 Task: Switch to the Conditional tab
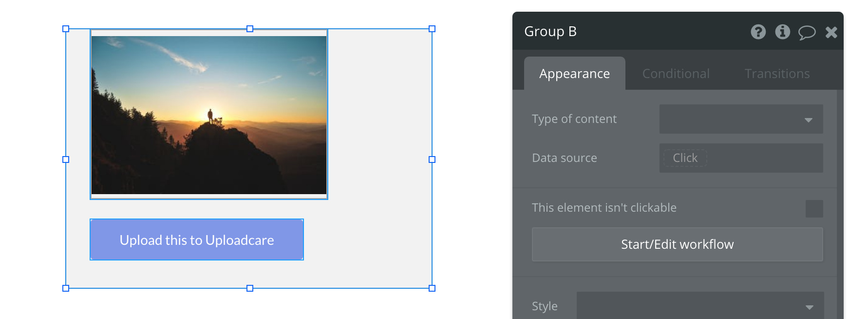click(676, 74)
